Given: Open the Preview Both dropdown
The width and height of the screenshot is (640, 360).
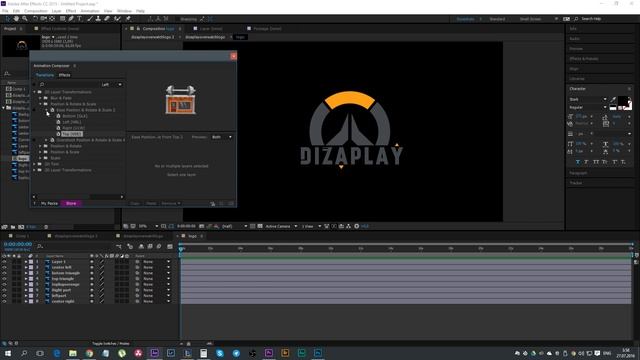Looking at the screenshot, I should coord(222,137).
